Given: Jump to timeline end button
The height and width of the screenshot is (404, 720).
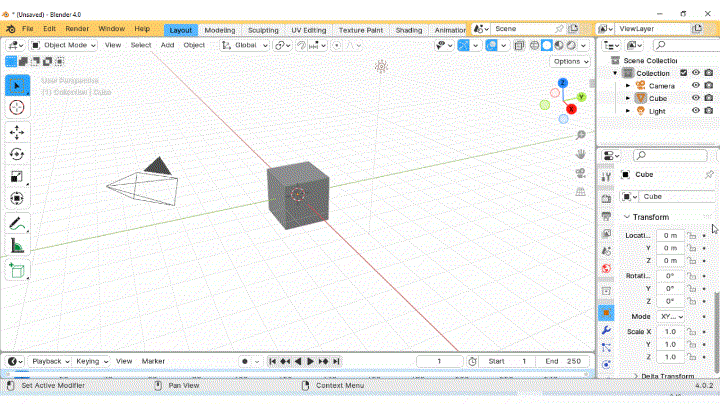Looking at the screenshot, I should tap(336, 361).
